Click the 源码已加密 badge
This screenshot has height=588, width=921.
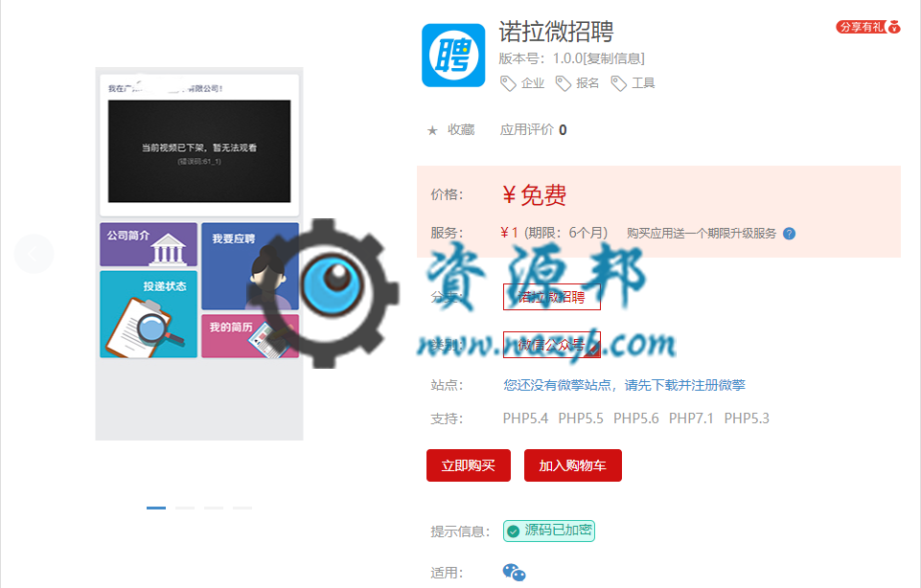coord(549,531)
